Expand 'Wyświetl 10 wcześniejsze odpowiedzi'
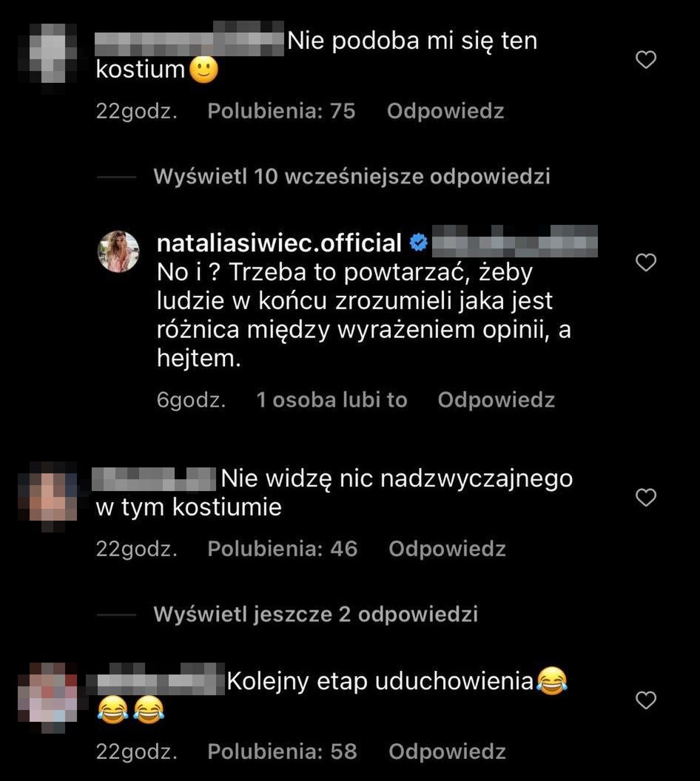The width and height of the screenshot is (700, 781). [351, 176]
